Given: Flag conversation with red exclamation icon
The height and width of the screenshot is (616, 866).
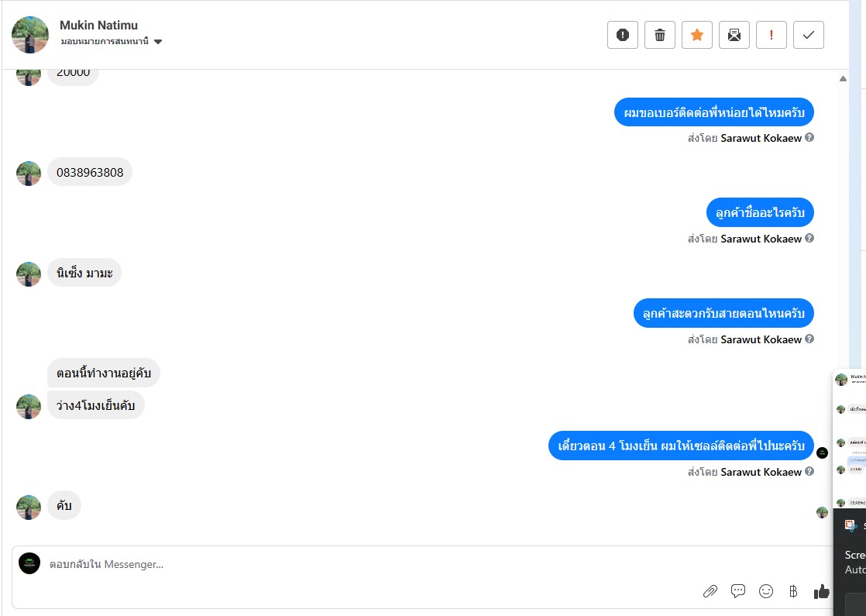Looking at the screenshot, I should click(x=771, y=35).
